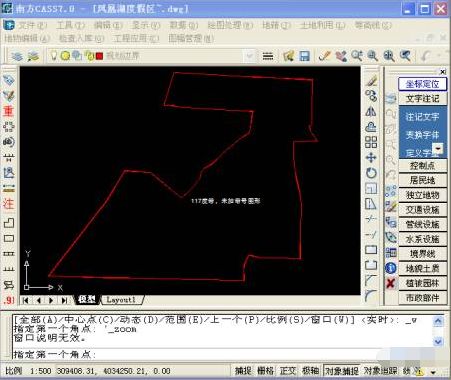The height and width of the screenshot is (380, 451).
Task: Click the linetype lines toolbar icon
Action: pyautogui.click(x=268, y=56)
